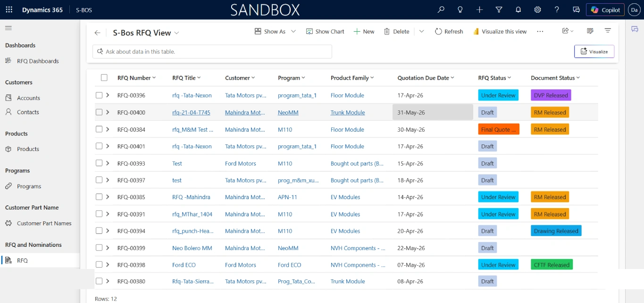Click the more commands ellipsis
The image size is (644, 303).
tap(540, 32)
